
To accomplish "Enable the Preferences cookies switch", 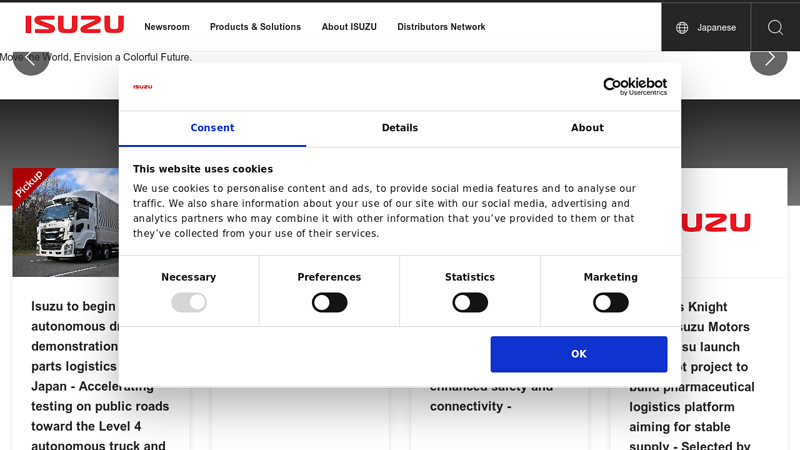I will click(330, 303).
